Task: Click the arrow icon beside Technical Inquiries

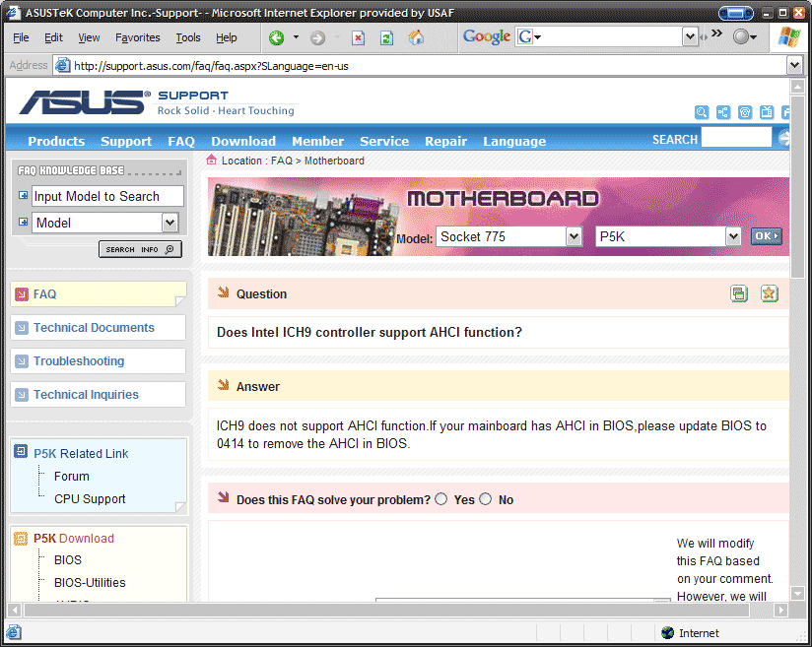Action: [x=22, y=395]
